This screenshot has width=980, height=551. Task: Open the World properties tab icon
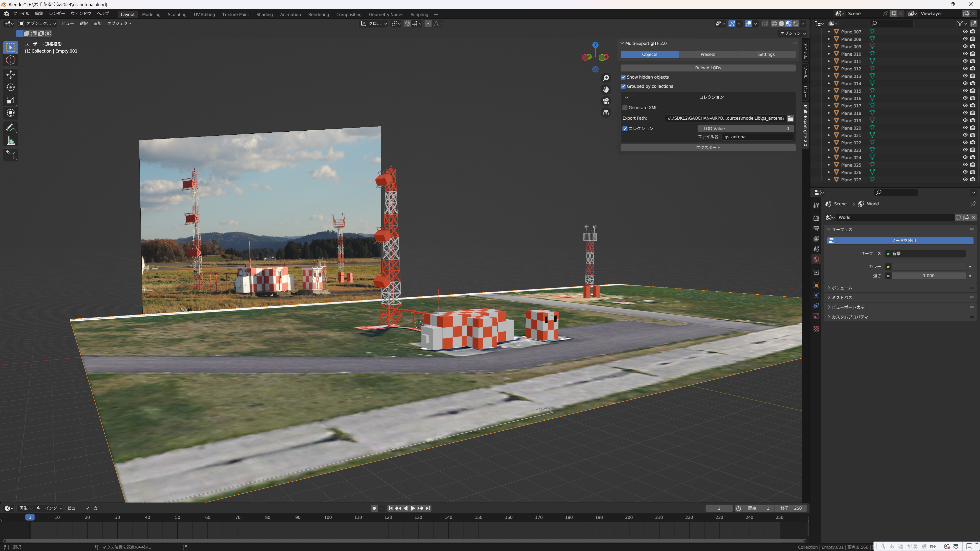[x=816, y=259]
